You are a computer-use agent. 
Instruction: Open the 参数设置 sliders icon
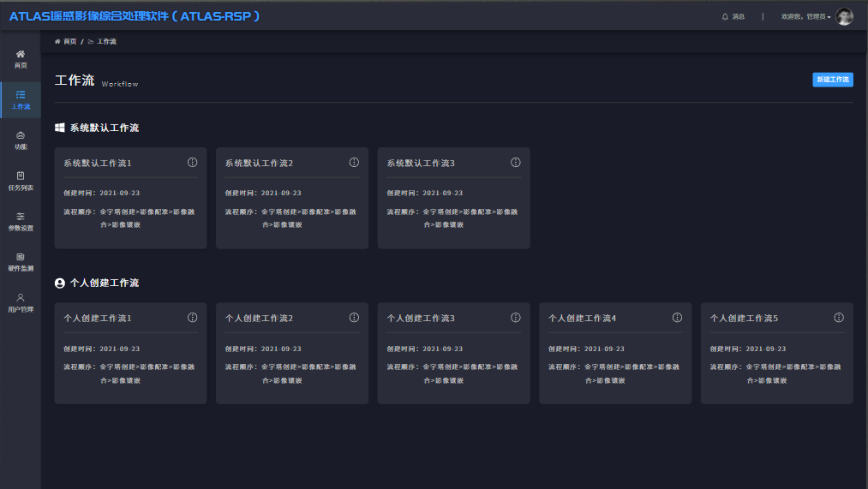coord(21,216)
